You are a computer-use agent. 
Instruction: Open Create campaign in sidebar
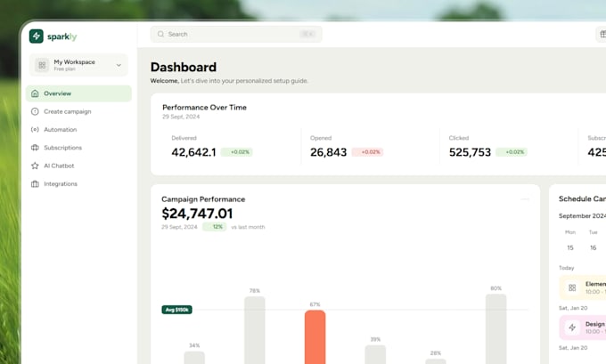pos(67,111)
